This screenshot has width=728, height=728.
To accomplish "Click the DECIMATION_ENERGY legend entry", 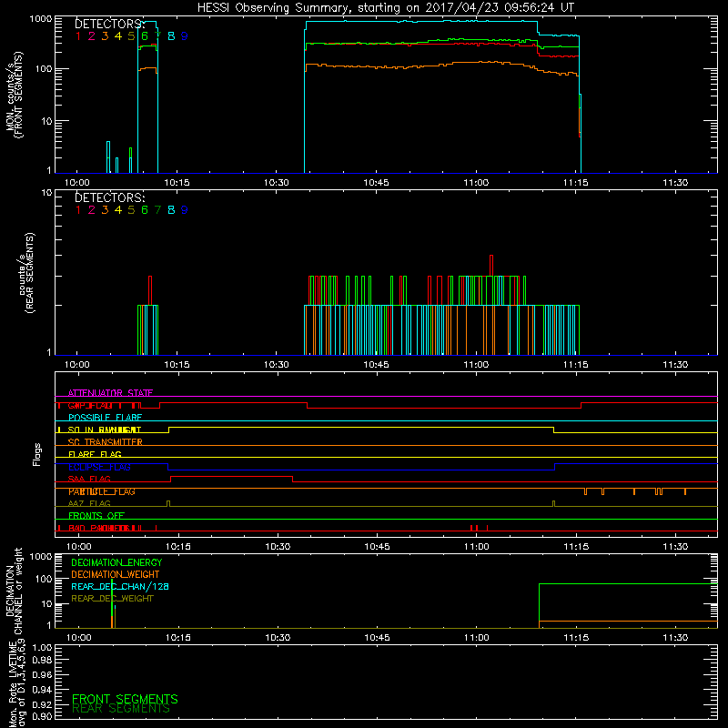I will click(116, 562).
